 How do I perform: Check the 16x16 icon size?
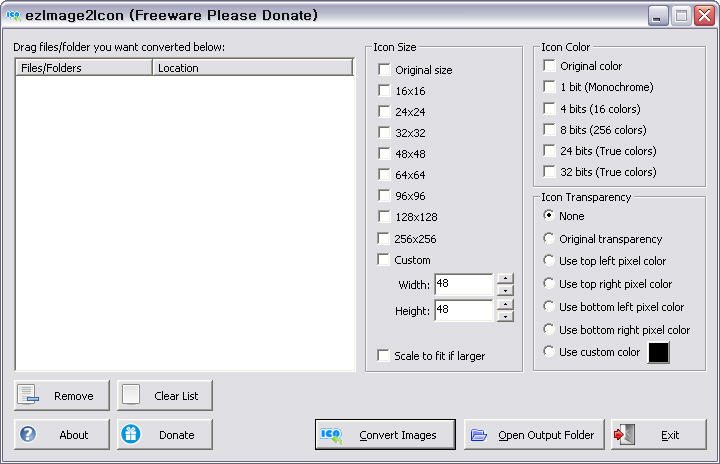coord(384,90)
